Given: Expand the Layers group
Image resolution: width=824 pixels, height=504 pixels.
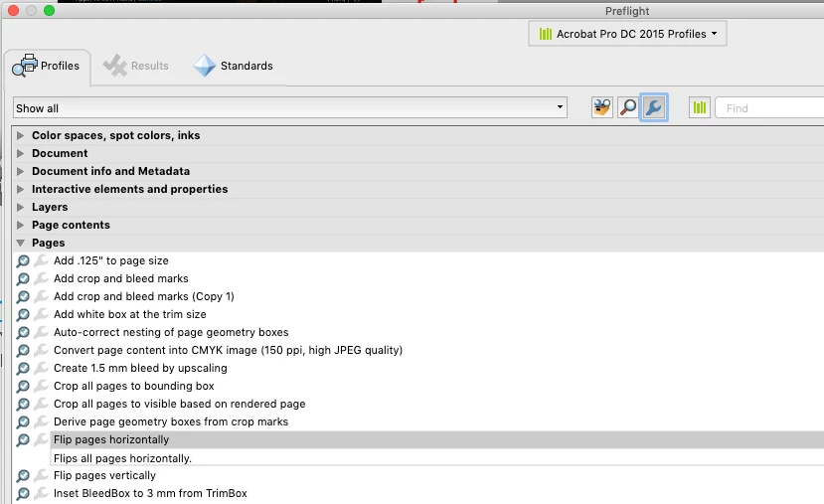Looking at the screenshot, I should coord(20,207).
